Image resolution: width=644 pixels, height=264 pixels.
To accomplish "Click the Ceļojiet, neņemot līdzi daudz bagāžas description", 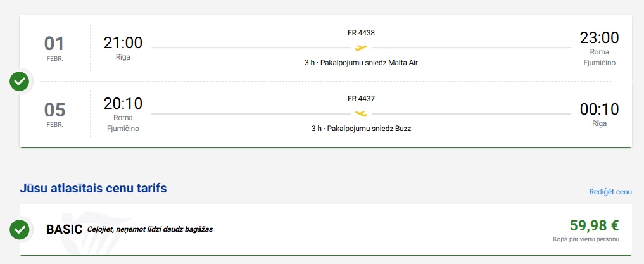I will [x=150, y=229].
